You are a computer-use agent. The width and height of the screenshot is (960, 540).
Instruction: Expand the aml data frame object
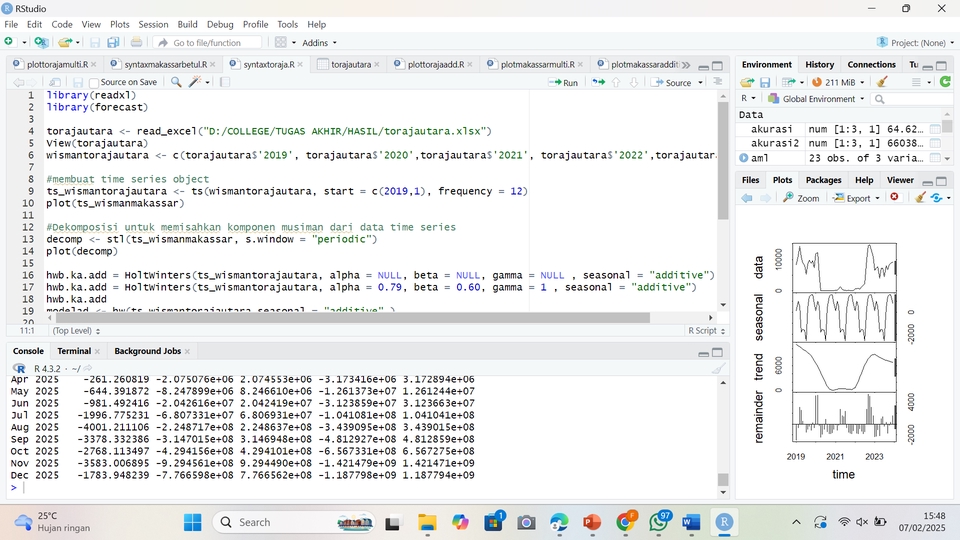744,158
